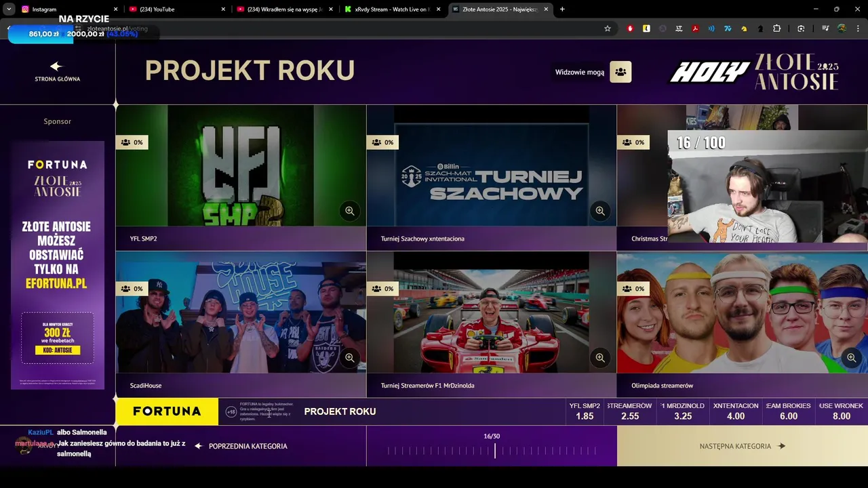
Task: Zoom the YFL SMP2 image with magnifier
Action: tap(349, 211)
